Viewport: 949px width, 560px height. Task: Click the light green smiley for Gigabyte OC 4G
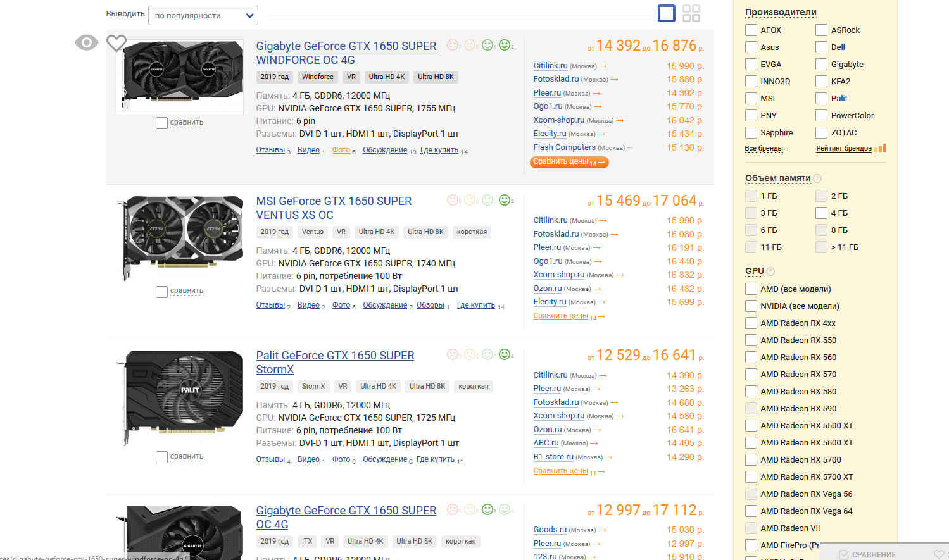coord(505,509)
